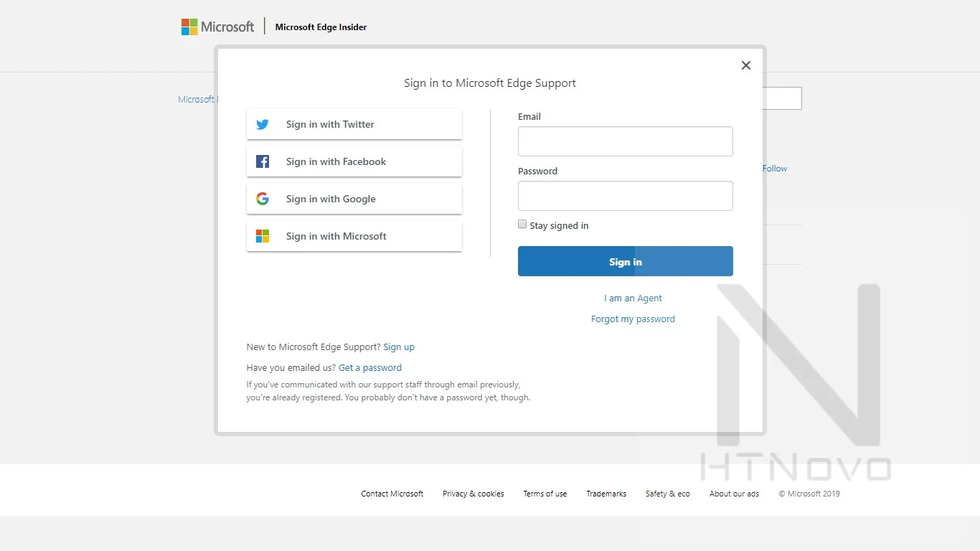Enable the Stay signed in checkbox
The width and height of the screenshot is (980, 551).
(x=522, y=224)
